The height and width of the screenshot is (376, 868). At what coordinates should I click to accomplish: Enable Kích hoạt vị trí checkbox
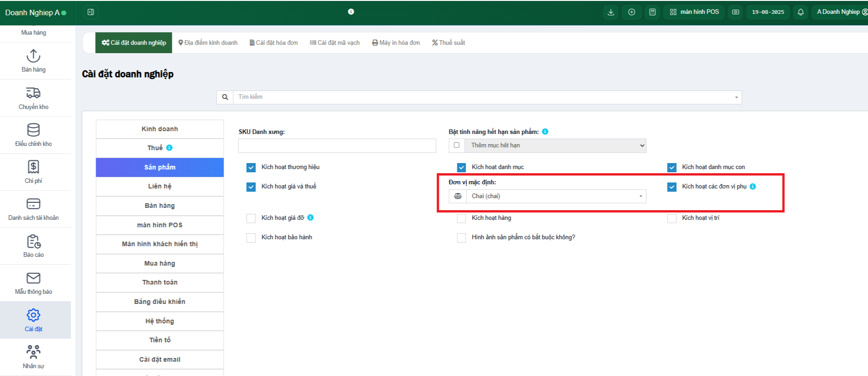coord(672,218)
